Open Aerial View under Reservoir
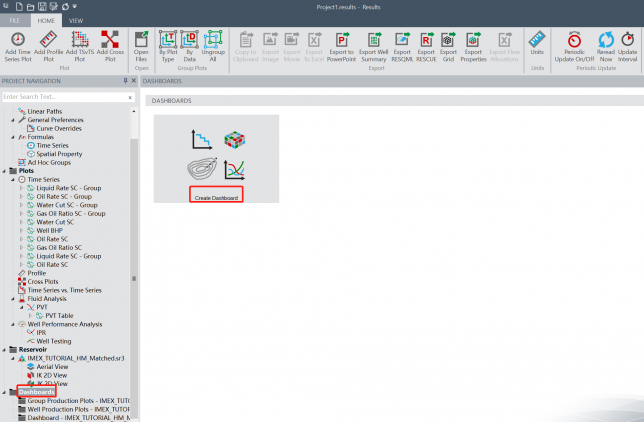Screen dimensions: 644x422 [x=52, y=367]
